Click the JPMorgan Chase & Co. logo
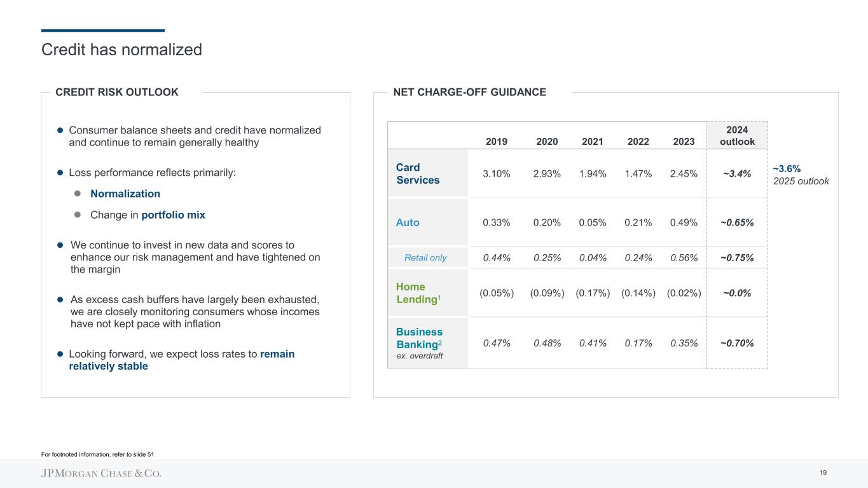The image size is (868, 488). 101,473
